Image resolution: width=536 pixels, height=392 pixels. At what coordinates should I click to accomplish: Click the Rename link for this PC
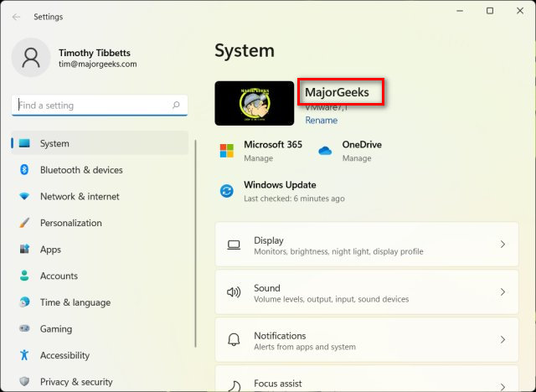click(x=322, y=121)
